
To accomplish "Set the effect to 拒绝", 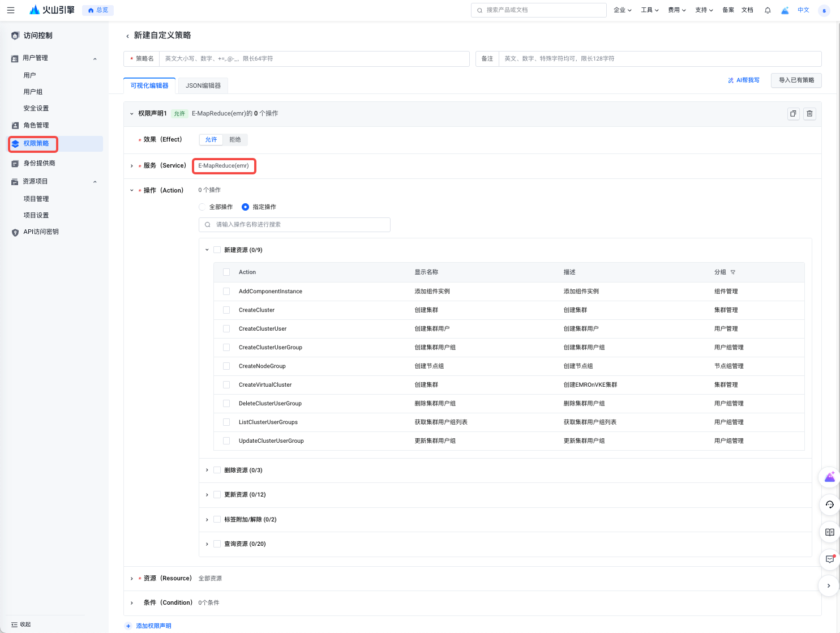I will pyautogui.click(x=235, y=140).
